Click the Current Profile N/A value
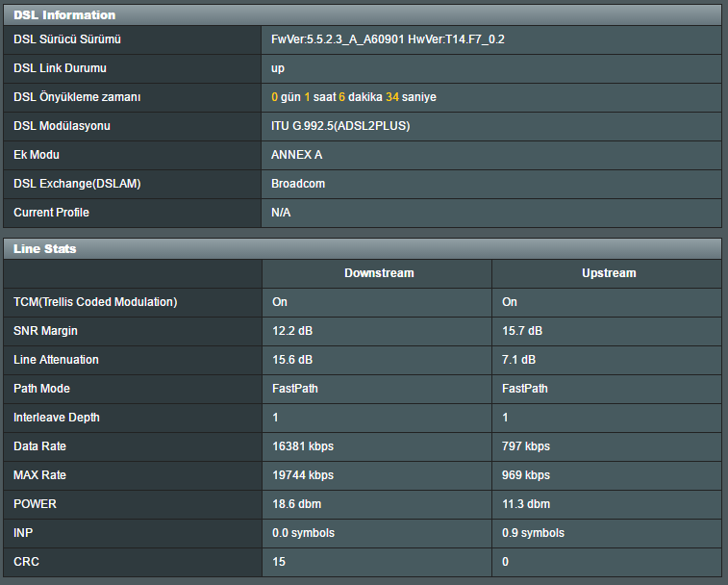The height and width of the screenshot is (585, 728). point(281,213)
